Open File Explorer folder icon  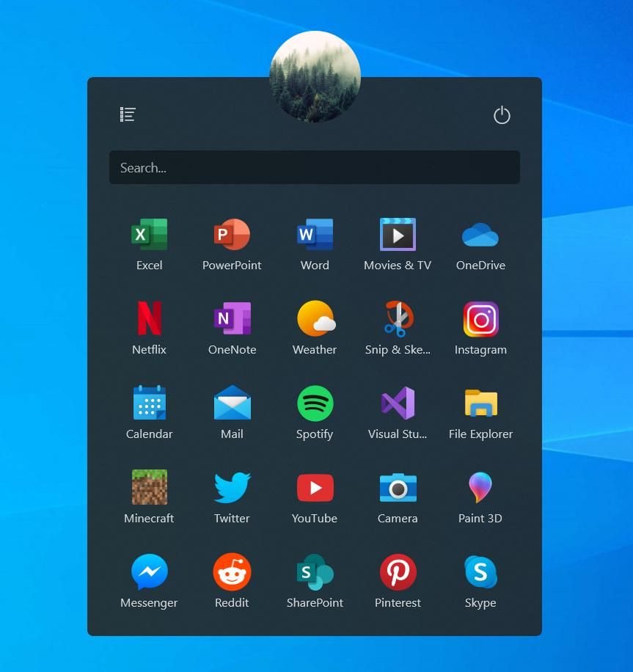click(x=481, y=403)
